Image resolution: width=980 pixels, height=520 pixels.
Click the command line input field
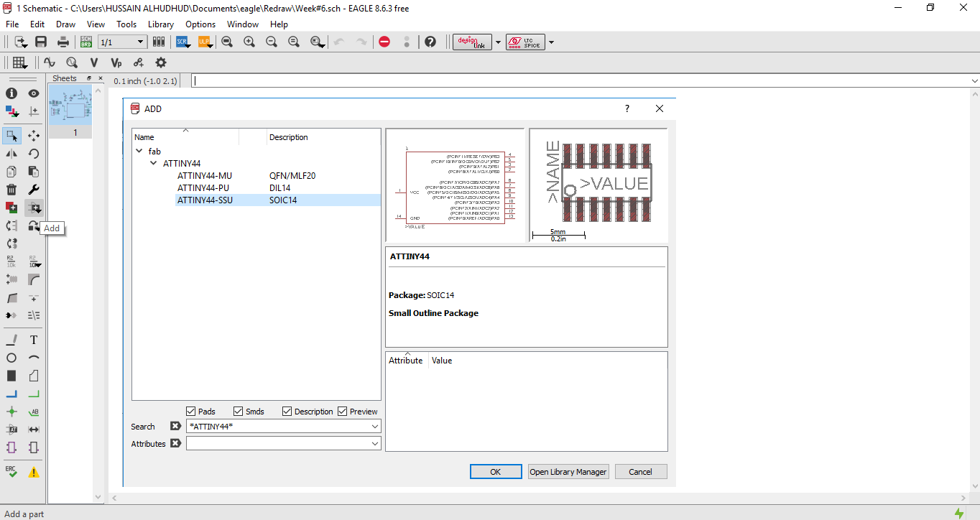point(581,81)
